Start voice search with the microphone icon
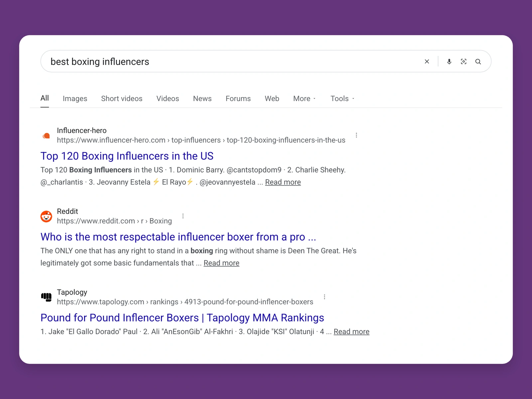Image resolution: width=532 pixels, height=399 pixels. (449, 62)
